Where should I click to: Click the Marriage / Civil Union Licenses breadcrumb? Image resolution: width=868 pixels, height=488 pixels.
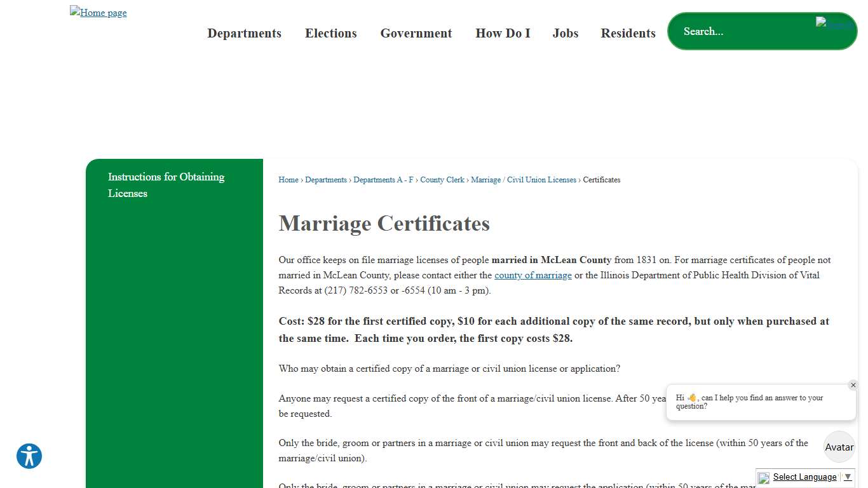tap(523, 180)
